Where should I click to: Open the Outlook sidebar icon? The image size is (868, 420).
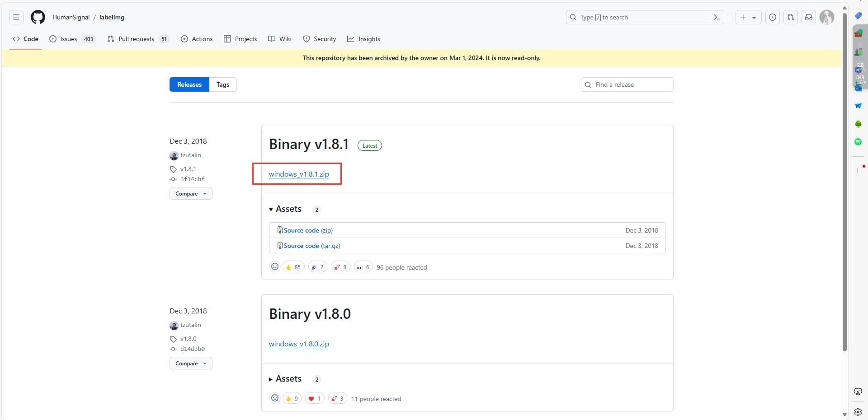click(x=858, y=88)
